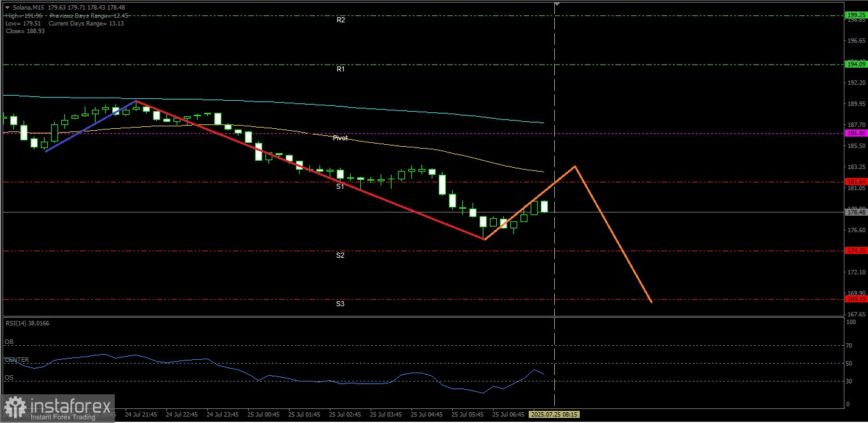The image size is (868, 423).
Task: Select the S3 support label
Action: 341,304
